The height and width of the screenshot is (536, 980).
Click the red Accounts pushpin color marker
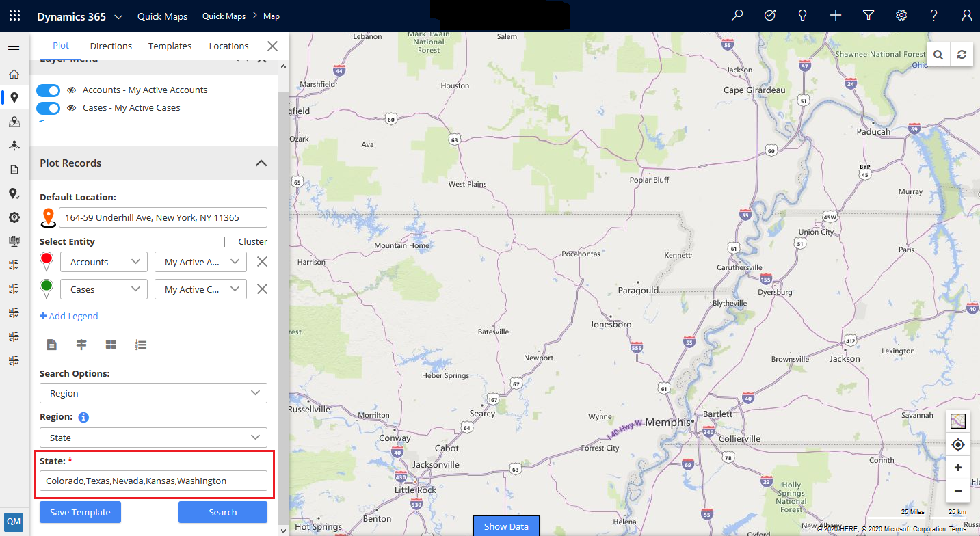click(47, 260)
